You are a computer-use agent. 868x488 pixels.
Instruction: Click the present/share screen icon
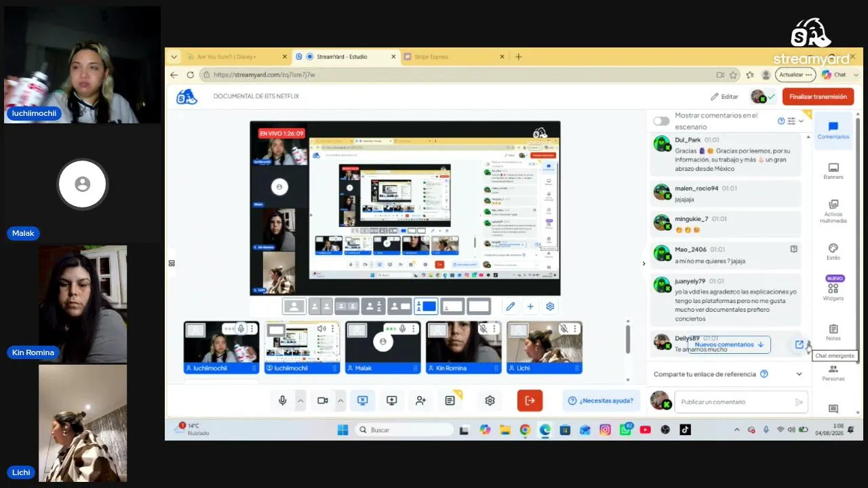coord(391,401)
